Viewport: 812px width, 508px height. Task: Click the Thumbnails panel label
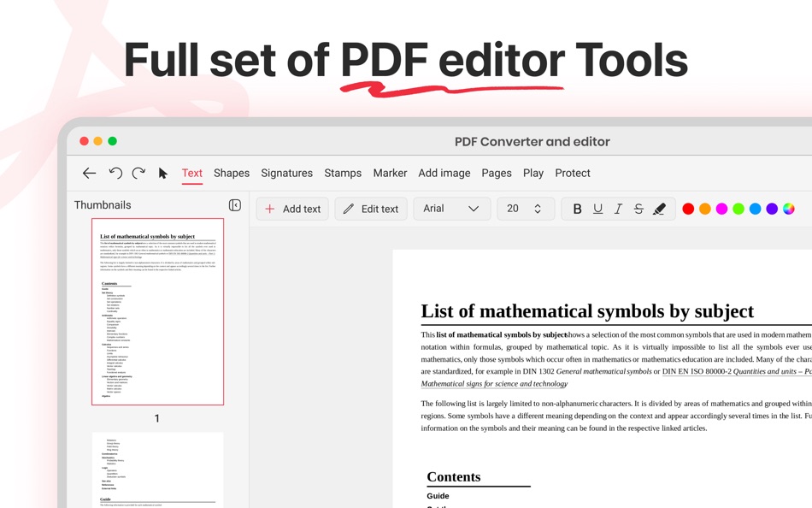click(103, 205)
